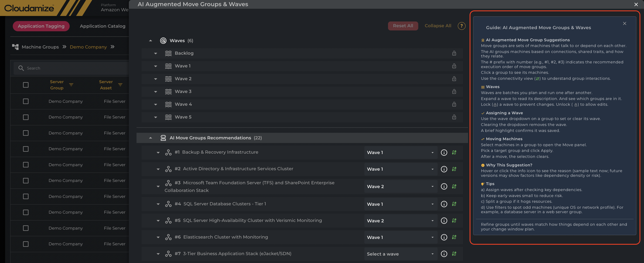644x263 pixels.
Task: Collapse the AI Move Groups Recommendations section
Action: (151, 138)
